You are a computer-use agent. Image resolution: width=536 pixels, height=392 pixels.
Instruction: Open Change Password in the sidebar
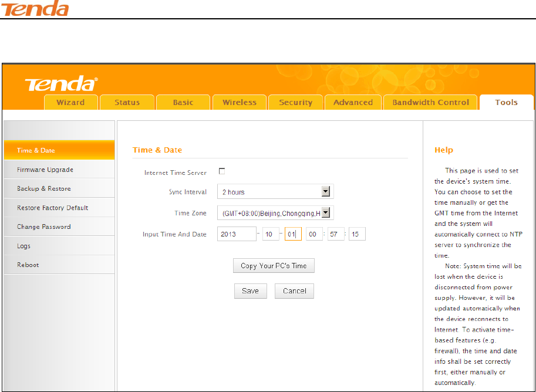pos(59,227)
